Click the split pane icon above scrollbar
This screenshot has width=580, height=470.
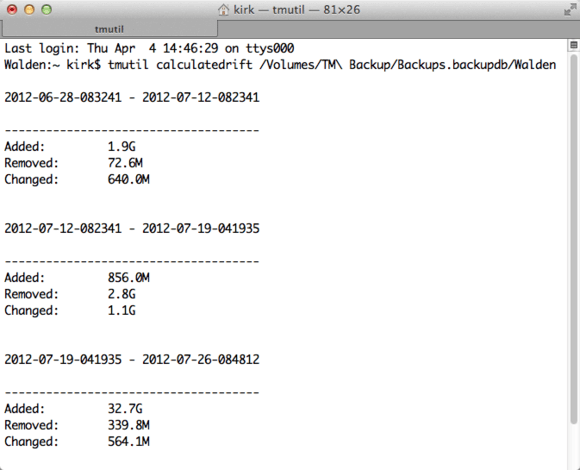[574, 45]
